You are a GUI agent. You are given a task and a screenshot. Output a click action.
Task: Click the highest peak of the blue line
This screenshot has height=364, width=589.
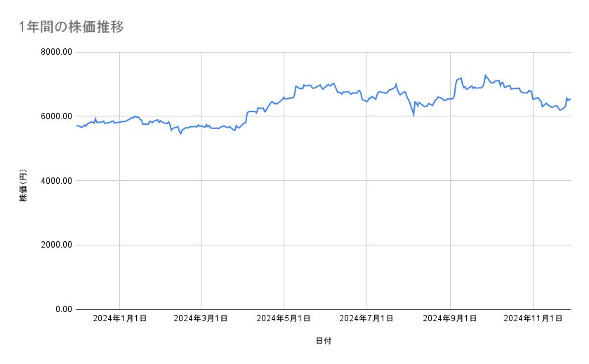click(485, 75)
